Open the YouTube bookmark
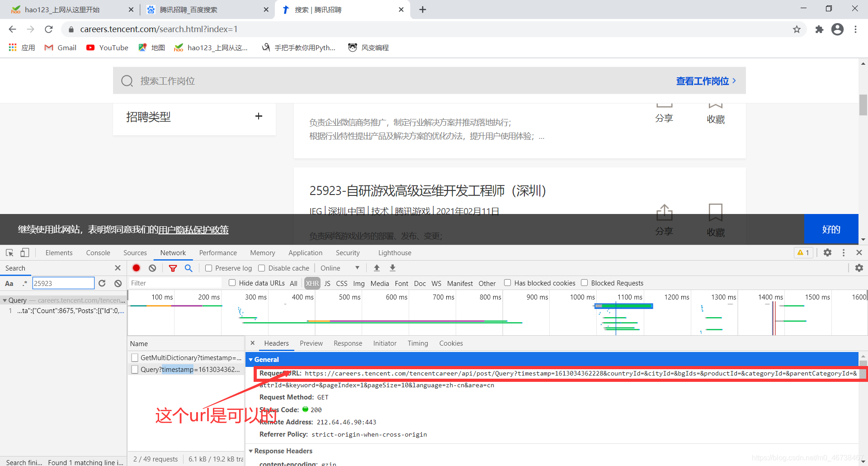868x466 pixels. tap(108, 48)
